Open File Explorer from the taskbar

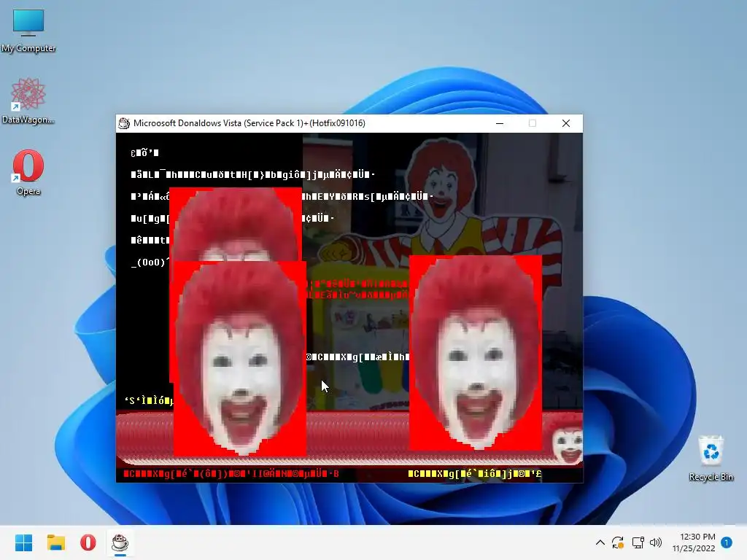[x=55, y=542]
